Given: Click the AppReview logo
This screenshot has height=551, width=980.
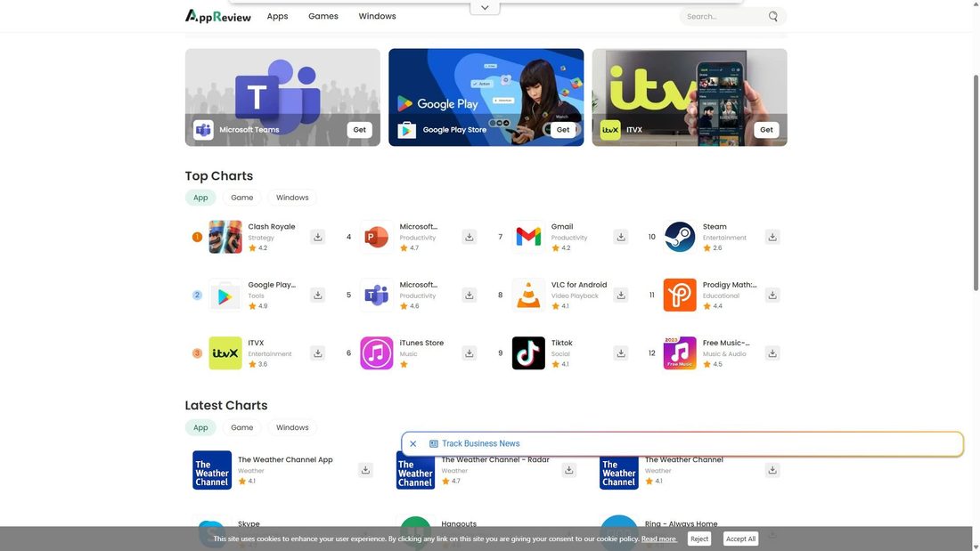Looking at the screenshot, I should coord(217,16).
